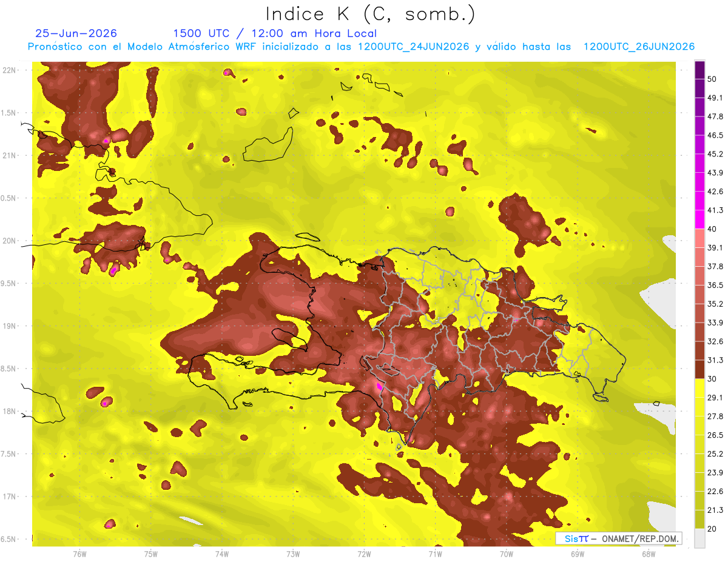Click the colorbar value "25.2"
Viewport: 728px width, 562px height.
715,454
